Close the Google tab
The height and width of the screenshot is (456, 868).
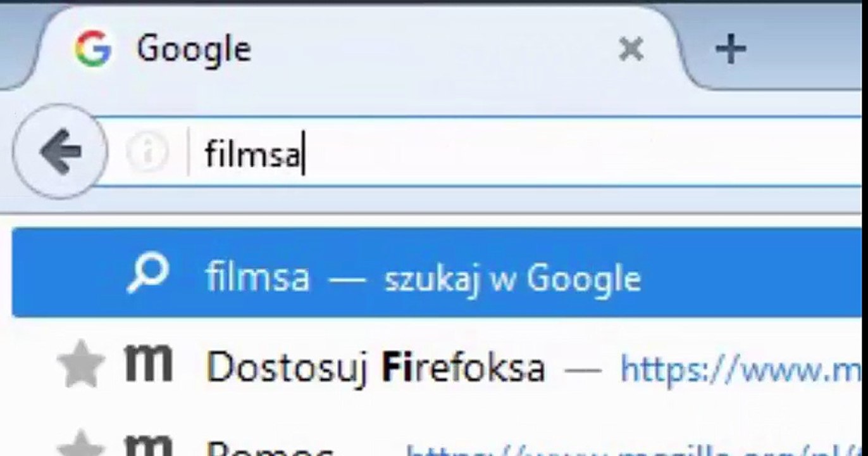631,49
